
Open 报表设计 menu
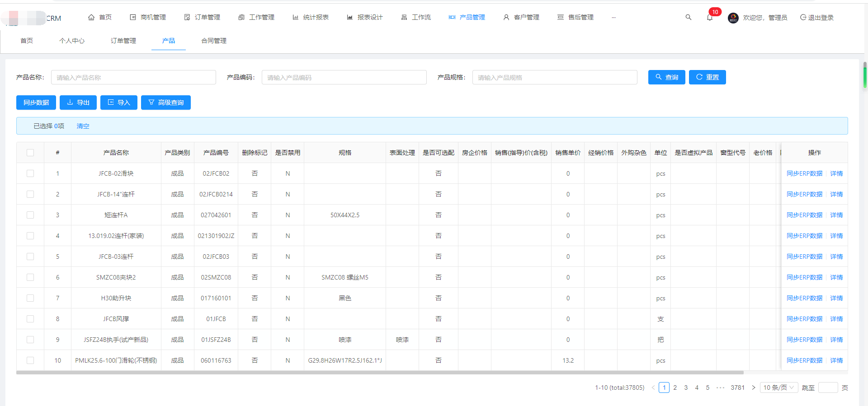[365, 17]
